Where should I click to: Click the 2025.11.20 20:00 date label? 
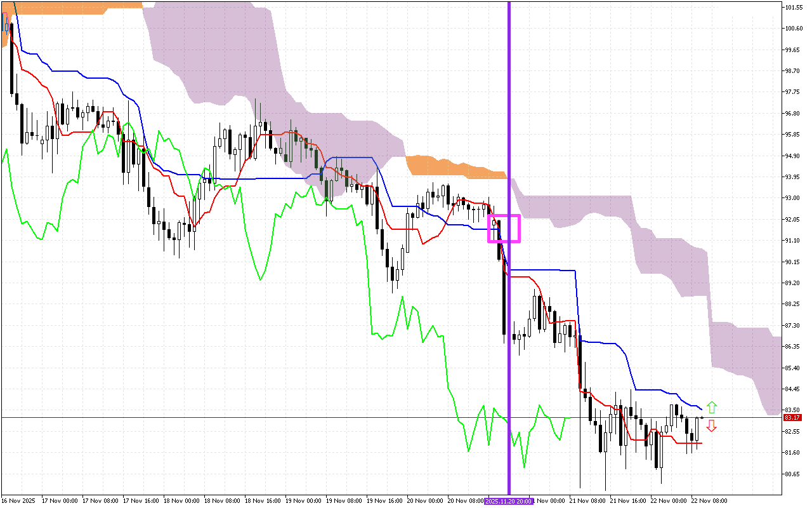point(509,501)
